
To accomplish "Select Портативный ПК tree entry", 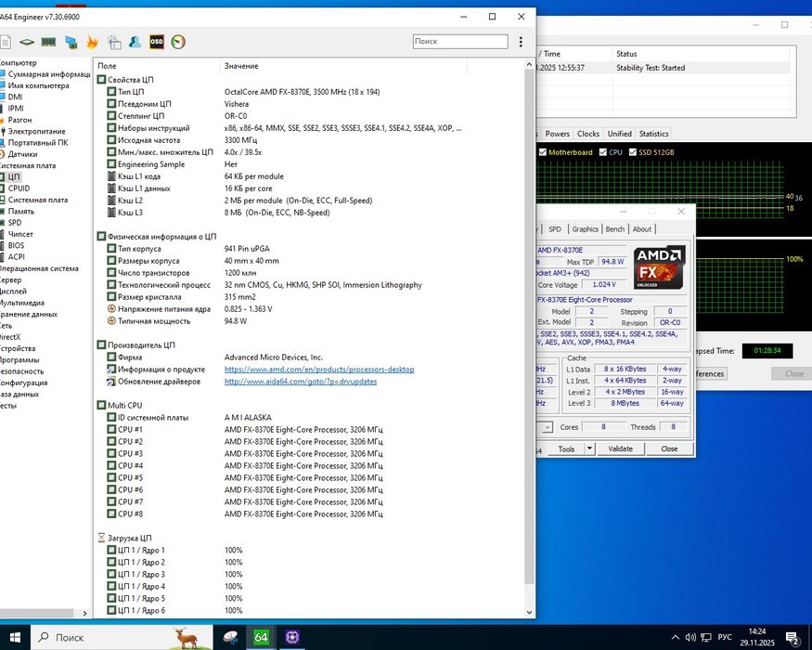I will pyautogui.click(x=38, y=143).
